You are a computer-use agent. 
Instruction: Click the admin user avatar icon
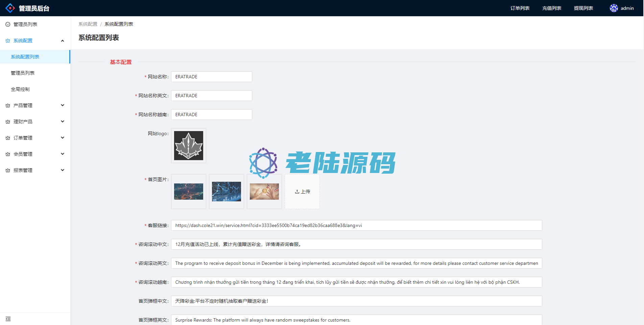614,8
